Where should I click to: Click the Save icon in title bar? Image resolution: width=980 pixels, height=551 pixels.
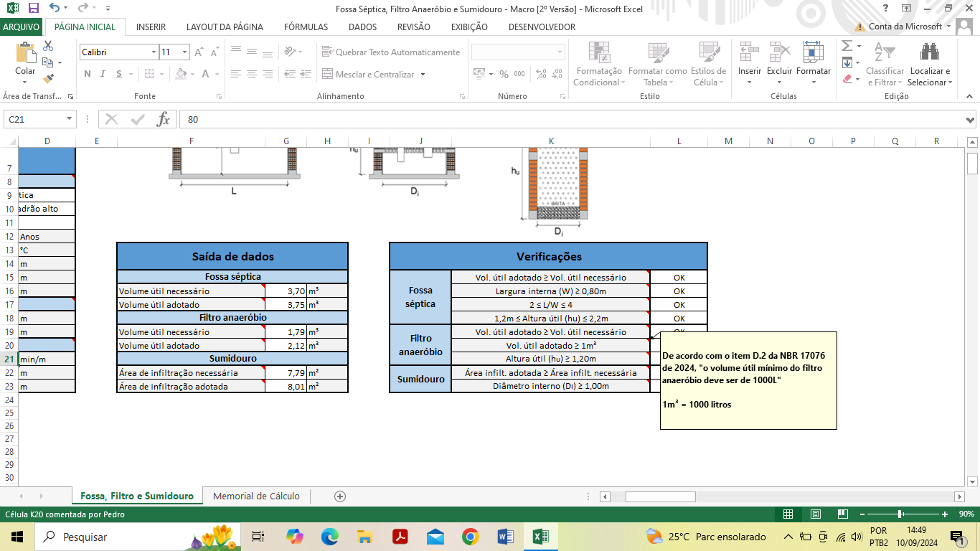coord(33,8)
